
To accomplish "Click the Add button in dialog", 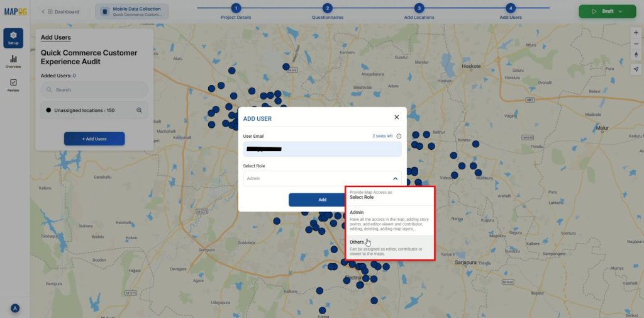I will pyautogui.click(x=323, y=200).
